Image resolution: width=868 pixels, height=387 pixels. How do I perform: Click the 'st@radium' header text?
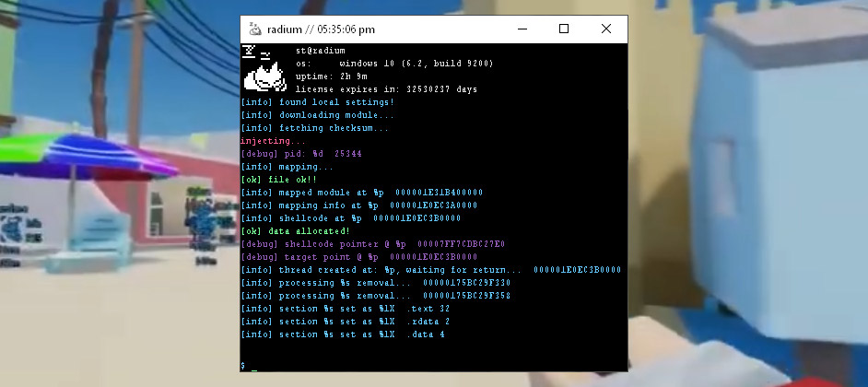[320, 51]
